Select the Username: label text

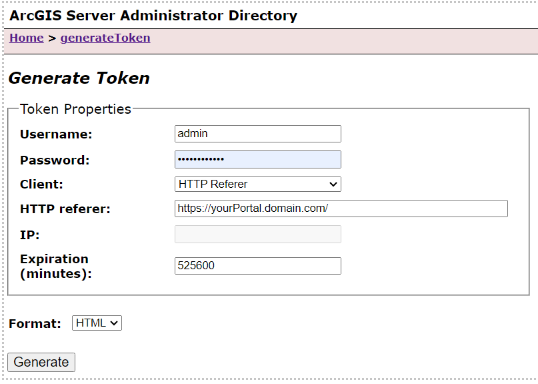pyautogui.click(x=56, y=134)
